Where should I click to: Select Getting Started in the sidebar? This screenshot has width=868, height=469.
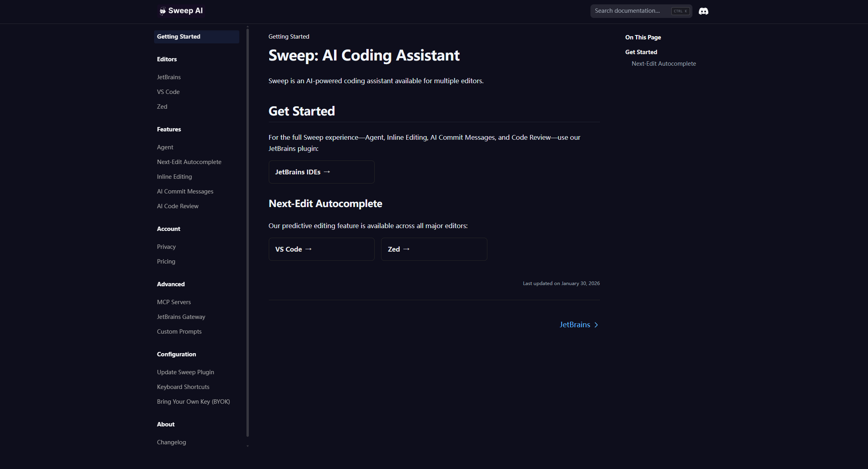coord(197,37)
